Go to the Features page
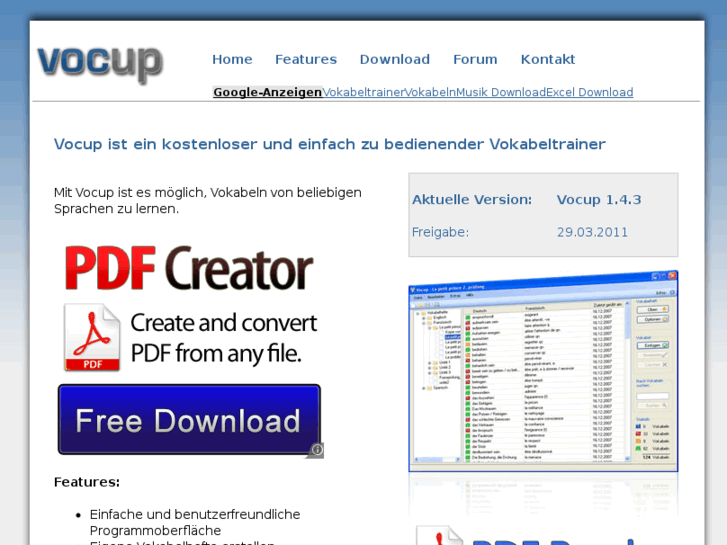 point(306,59)
